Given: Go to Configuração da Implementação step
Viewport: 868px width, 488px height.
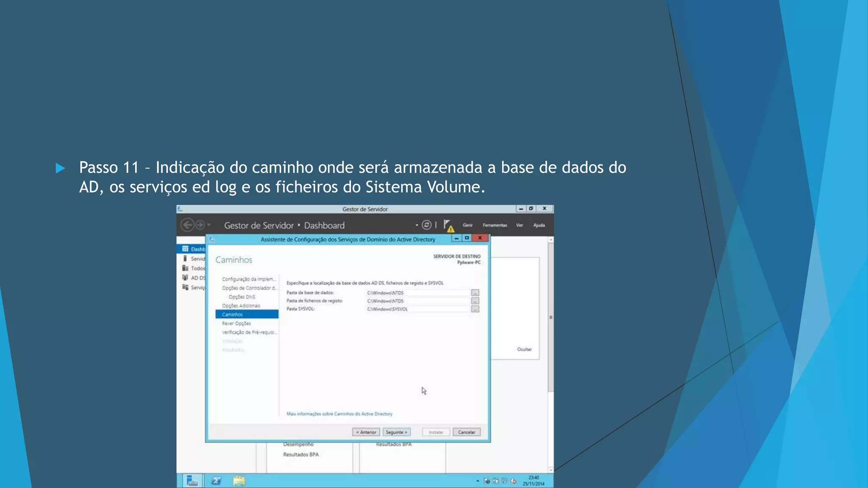Looking at the screenshot, I should 249,279.
